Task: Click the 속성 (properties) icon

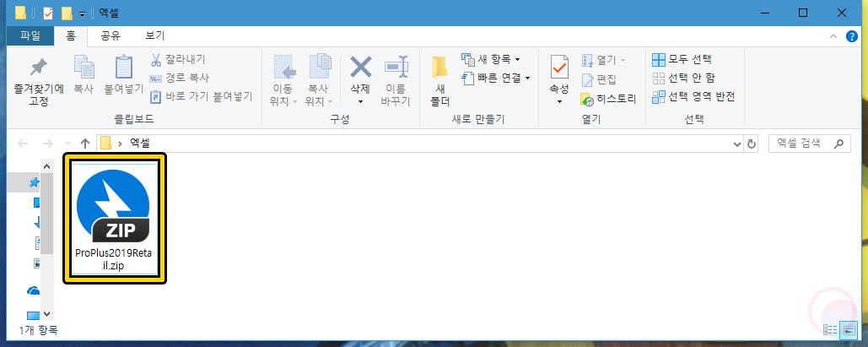Action: point(559,68)
